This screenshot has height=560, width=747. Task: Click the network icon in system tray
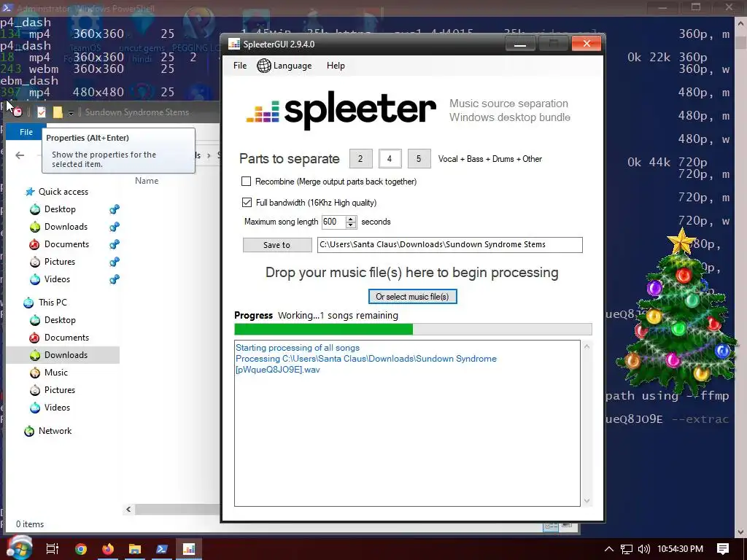(x=627, y=550)
